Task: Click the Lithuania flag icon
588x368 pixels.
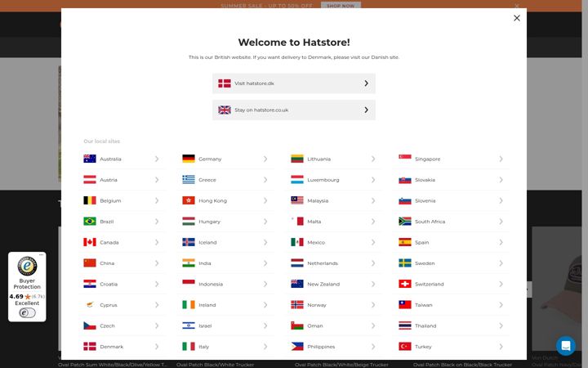Action: point(297,159)
